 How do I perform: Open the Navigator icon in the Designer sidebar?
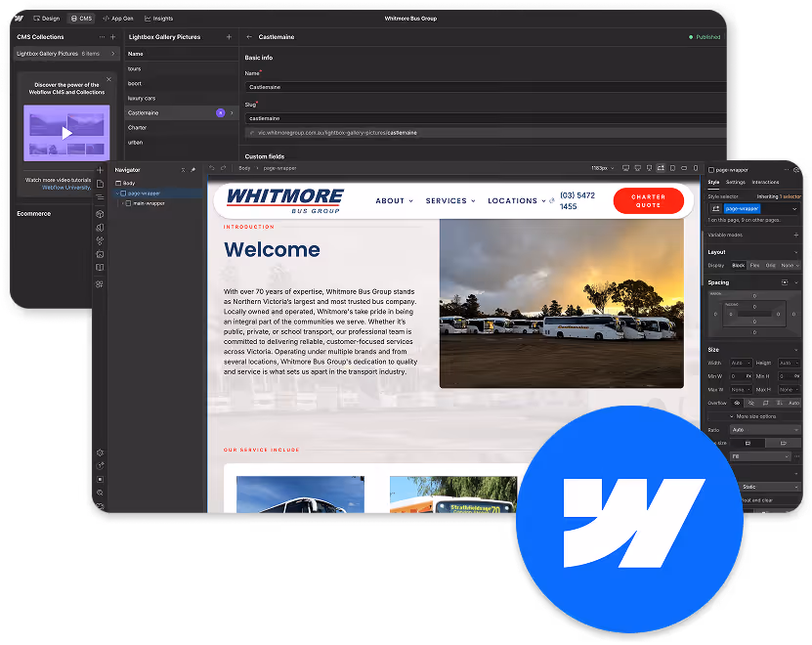[100, 196]
